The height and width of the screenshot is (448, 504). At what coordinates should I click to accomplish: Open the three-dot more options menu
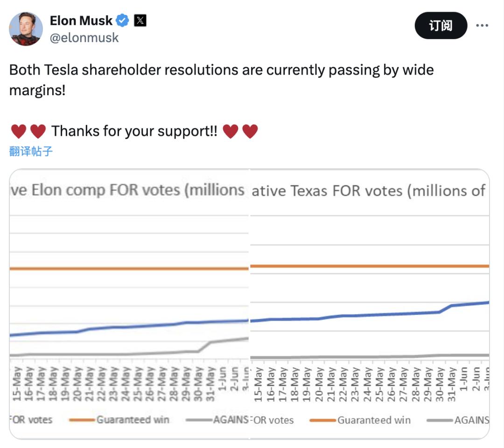point(482,26)
